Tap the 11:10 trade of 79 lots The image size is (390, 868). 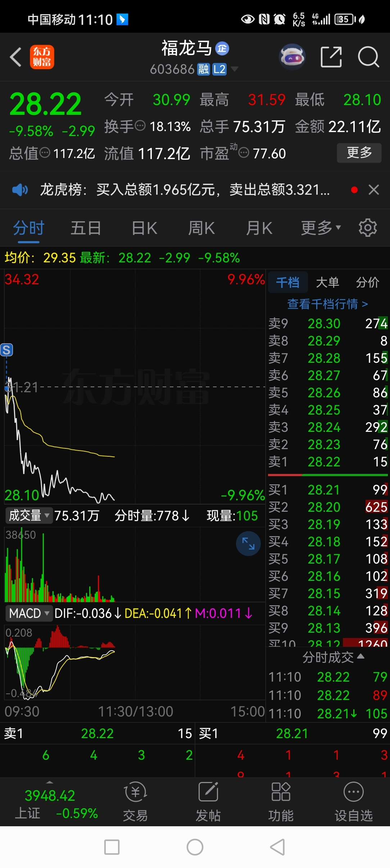point(328,677)
